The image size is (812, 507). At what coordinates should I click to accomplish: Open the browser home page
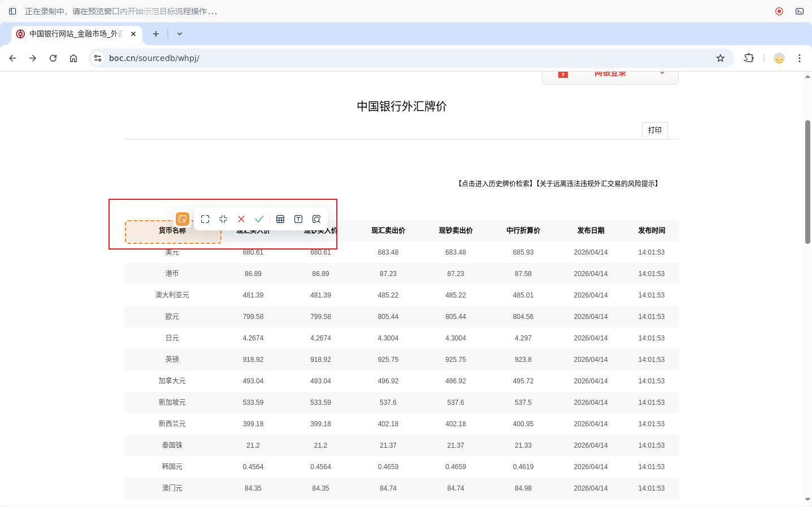coord(73,58)
